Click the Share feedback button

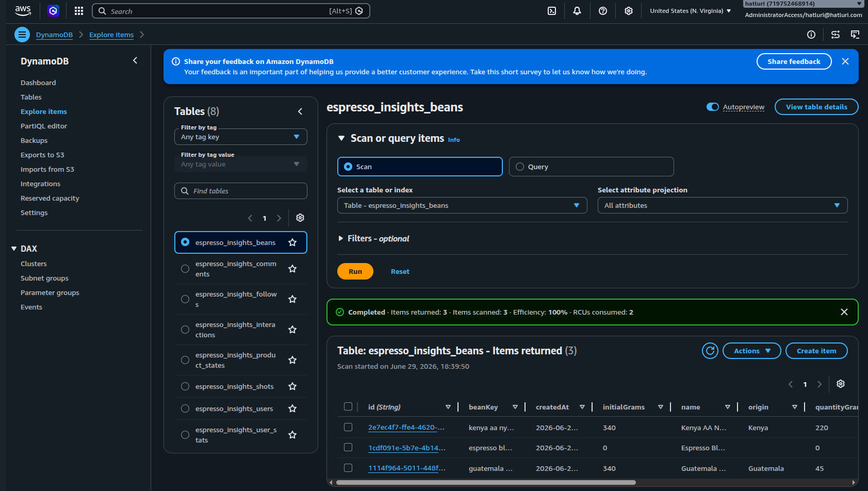794,61
